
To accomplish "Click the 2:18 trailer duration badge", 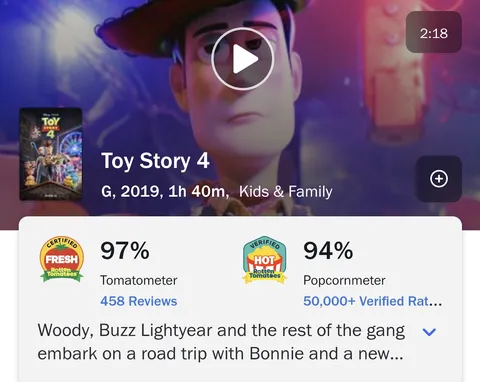I will click(434, 32).
